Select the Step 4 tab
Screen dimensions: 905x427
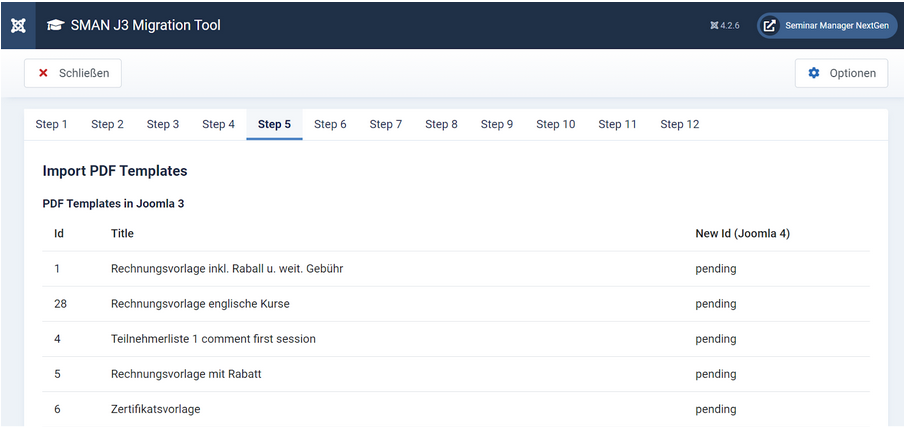pyautogui.click(x=218, y=124)
